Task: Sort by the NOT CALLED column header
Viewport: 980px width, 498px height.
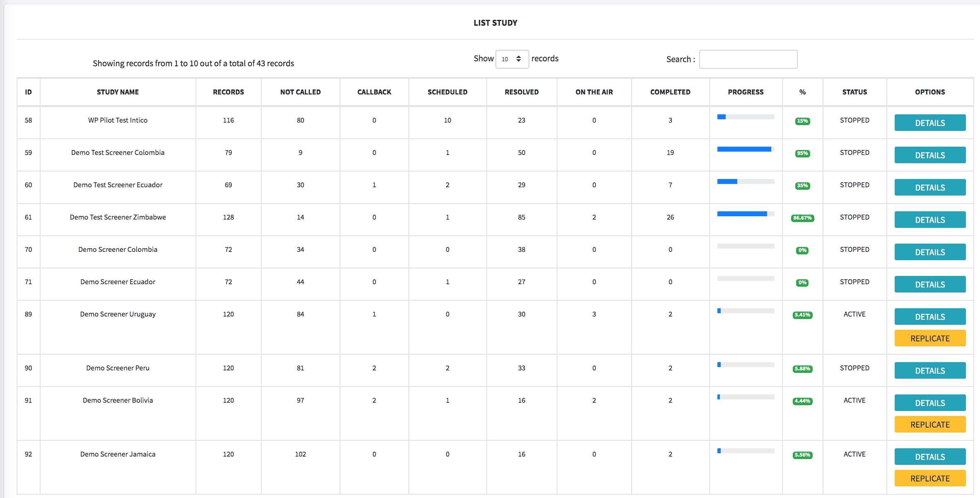Action: [300, 92]
